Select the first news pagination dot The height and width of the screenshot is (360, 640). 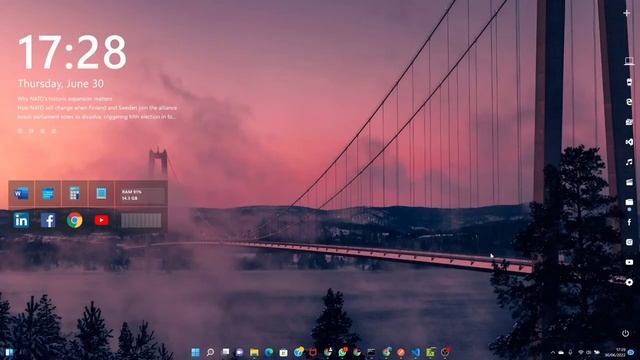[x=20, y=131]
